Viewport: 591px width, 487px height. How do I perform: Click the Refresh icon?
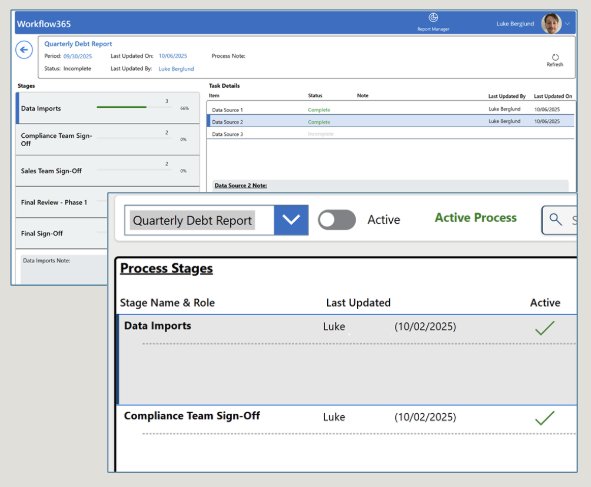coord(555,57)
